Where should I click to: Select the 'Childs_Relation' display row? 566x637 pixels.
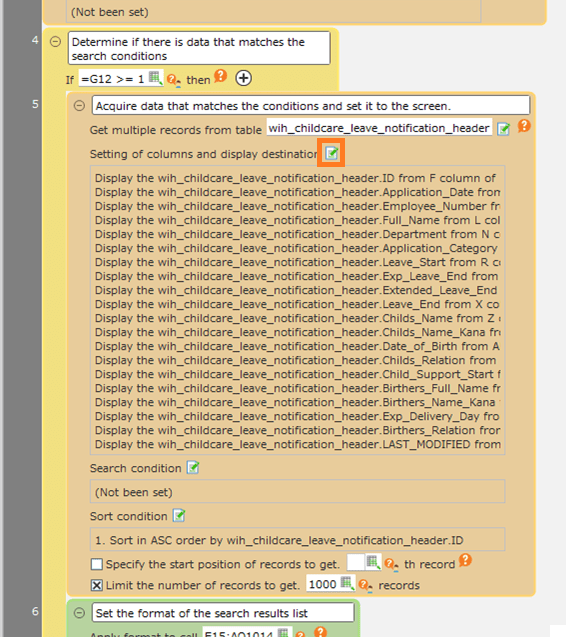point(297,360)
